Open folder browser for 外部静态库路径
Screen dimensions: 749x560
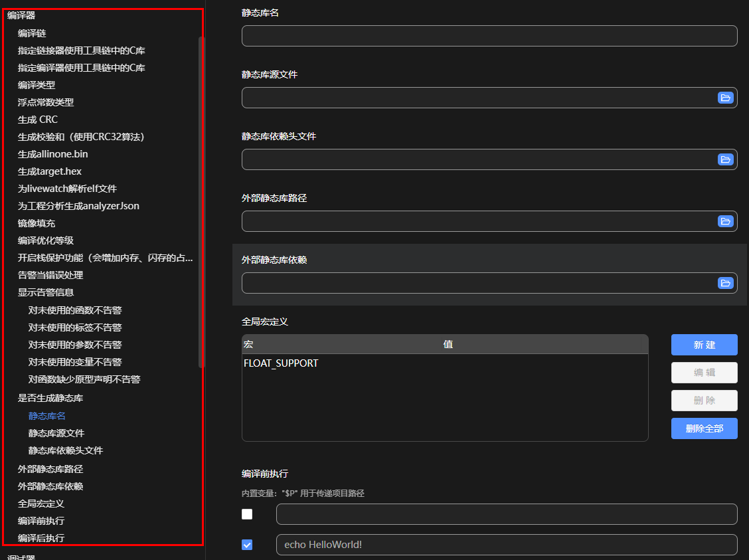click(725, 221)
